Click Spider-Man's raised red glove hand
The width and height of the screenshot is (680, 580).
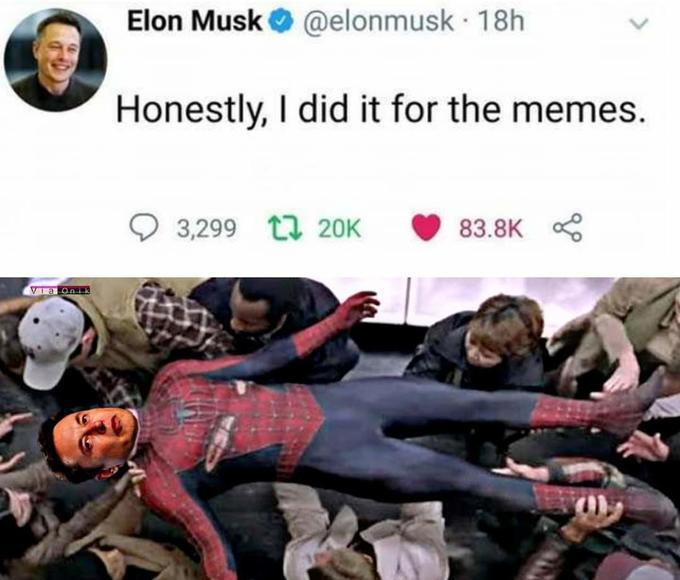click(x=359, y=305)
